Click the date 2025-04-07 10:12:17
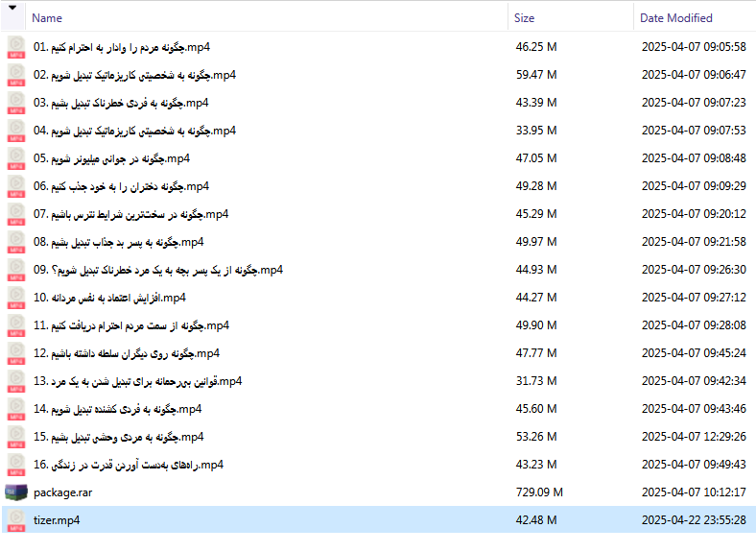 [694, 492]
